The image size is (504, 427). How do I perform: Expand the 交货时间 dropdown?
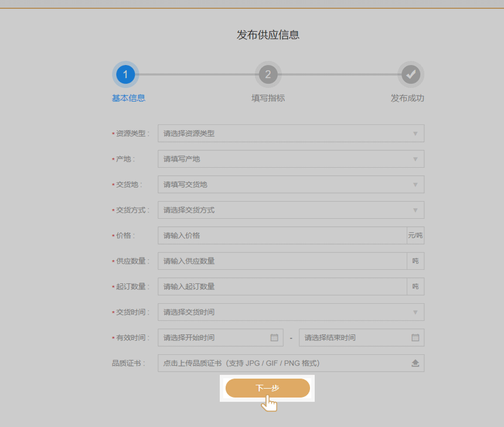point(415,313)
